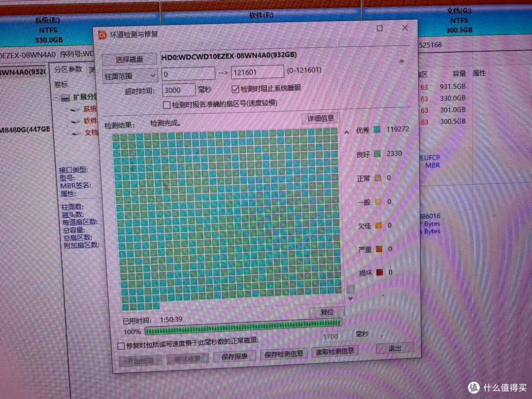The width and height of the screenshot is (532, 399).
Task: Click the disk icon beside 扩展分区
Action: [x=66, y=98]
